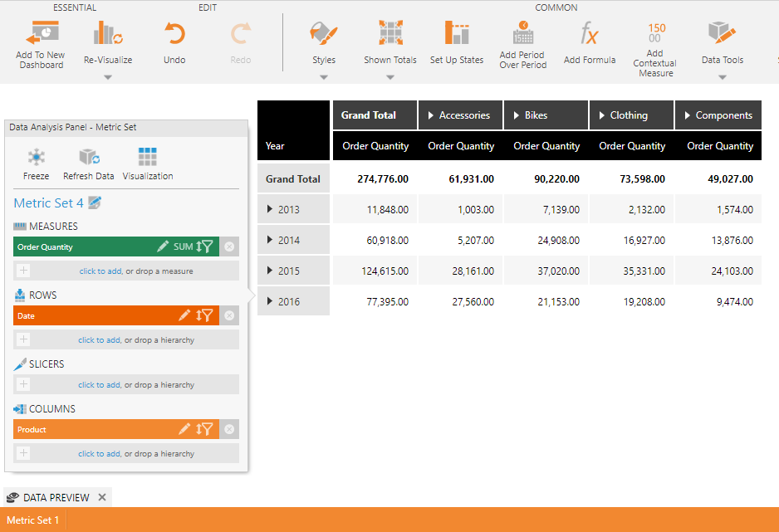Expand the Accessories column
The image size is (779, 532).
[431, 115]
